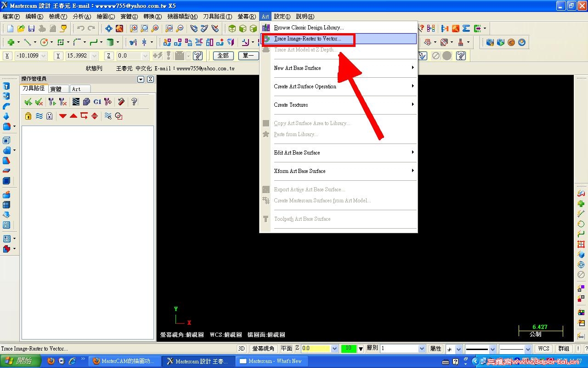This screenshot has height=368, width=588.
Task: Open the Y coordinate dropdown
Action: point(95,56)
